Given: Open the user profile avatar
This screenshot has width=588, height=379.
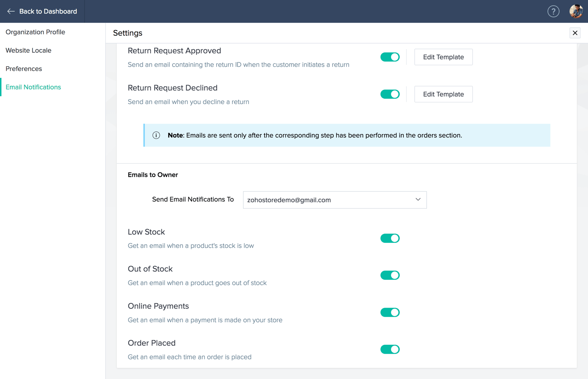Looking at the screenshot, I should 576,11.
